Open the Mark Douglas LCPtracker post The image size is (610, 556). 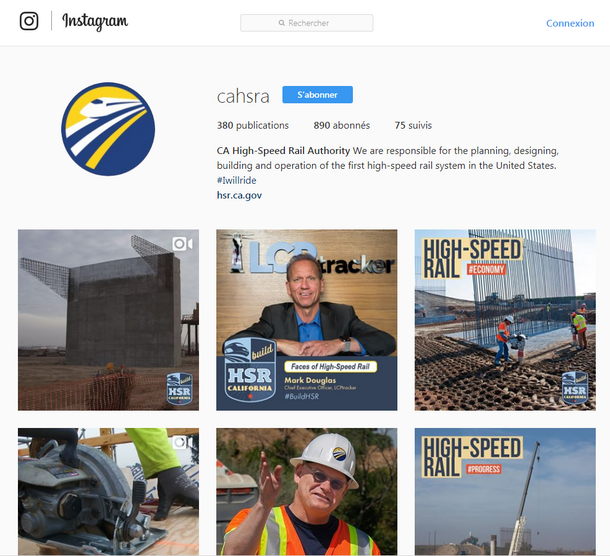point(307,320)
